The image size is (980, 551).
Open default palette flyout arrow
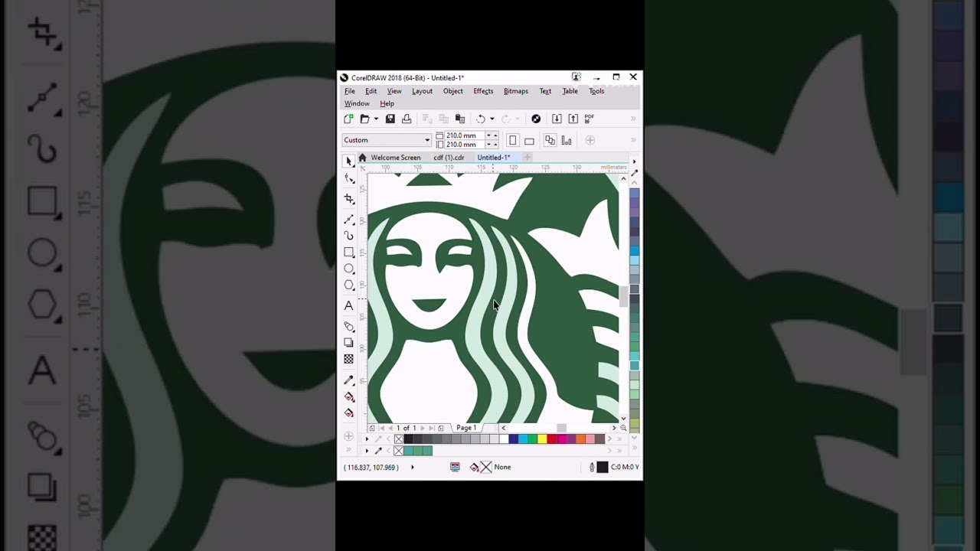click(x=367, y=439)
